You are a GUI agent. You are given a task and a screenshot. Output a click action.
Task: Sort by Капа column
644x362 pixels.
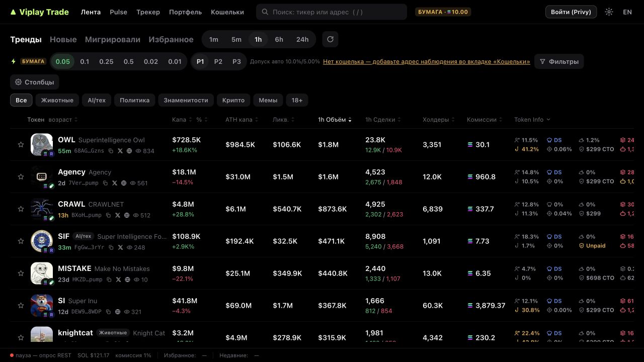tap(182, 120)
